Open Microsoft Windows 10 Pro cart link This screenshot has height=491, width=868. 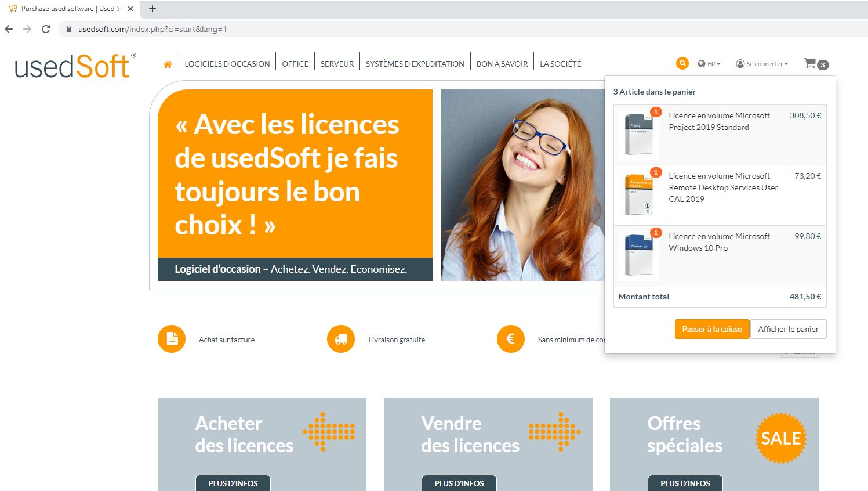point(719,242)
